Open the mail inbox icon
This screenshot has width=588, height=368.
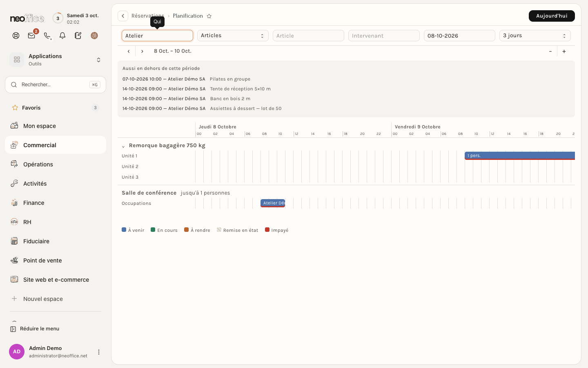(x=31, y=36)
